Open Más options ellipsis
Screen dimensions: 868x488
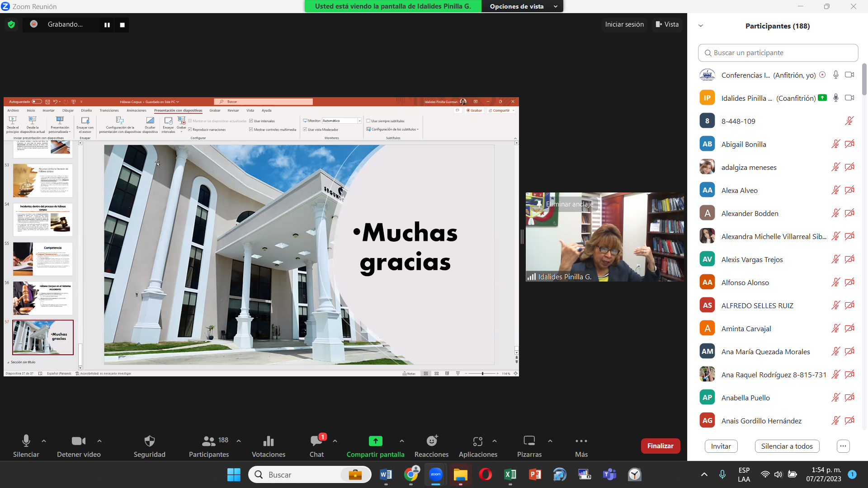581,441
